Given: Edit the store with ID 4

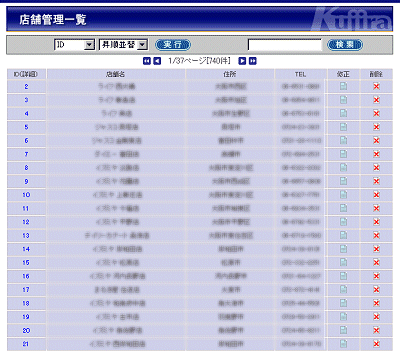Looking at the screenshot, I should 343,114.
